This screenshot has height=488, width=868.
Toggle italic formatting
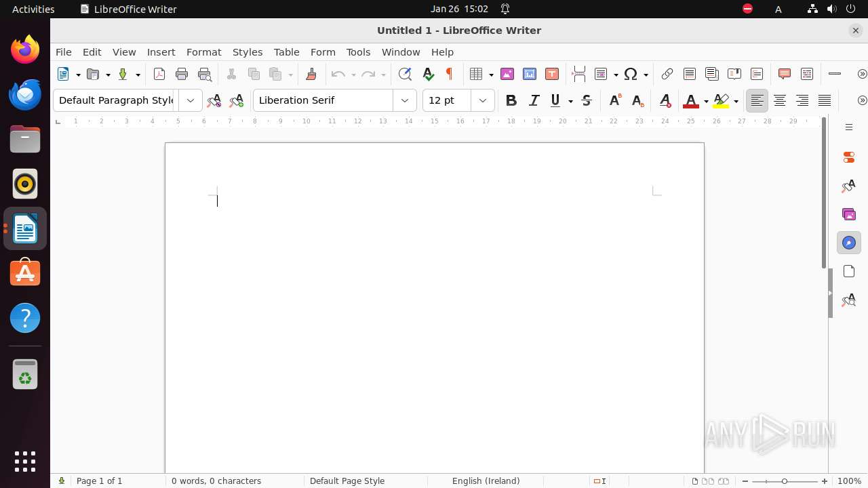(x=534, y=100)
